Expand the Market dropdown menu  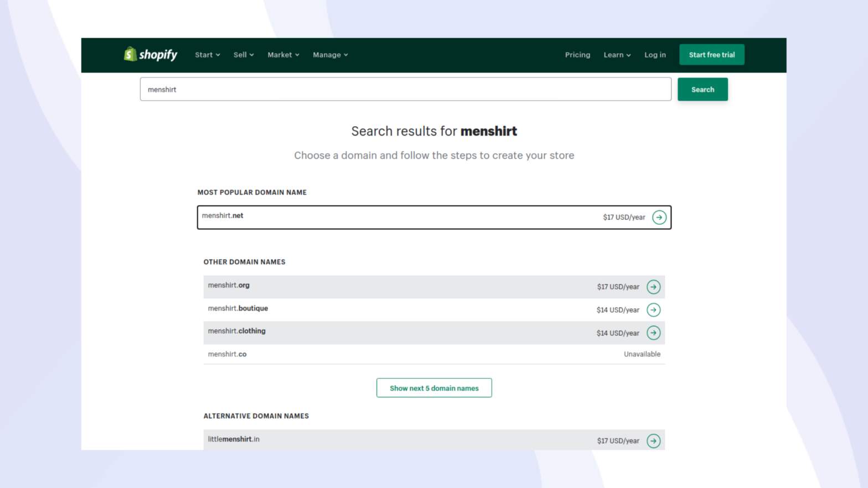coord(283,55)
